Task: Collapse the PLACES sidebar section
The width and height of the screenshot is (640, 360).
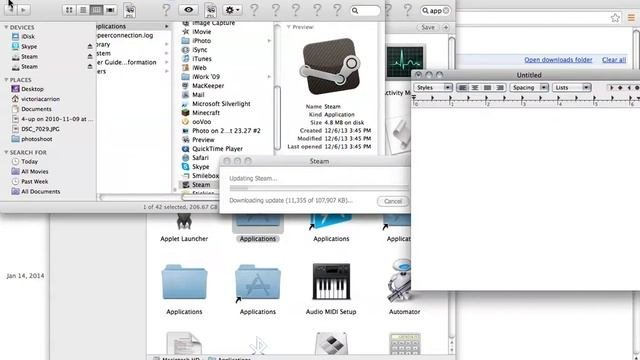Action: tap(6, 80)
